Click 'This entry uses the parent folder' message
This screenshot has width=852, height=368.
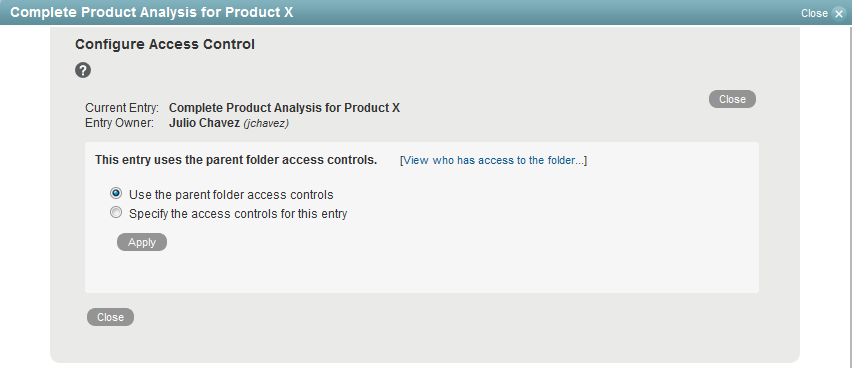pos(236,160)
